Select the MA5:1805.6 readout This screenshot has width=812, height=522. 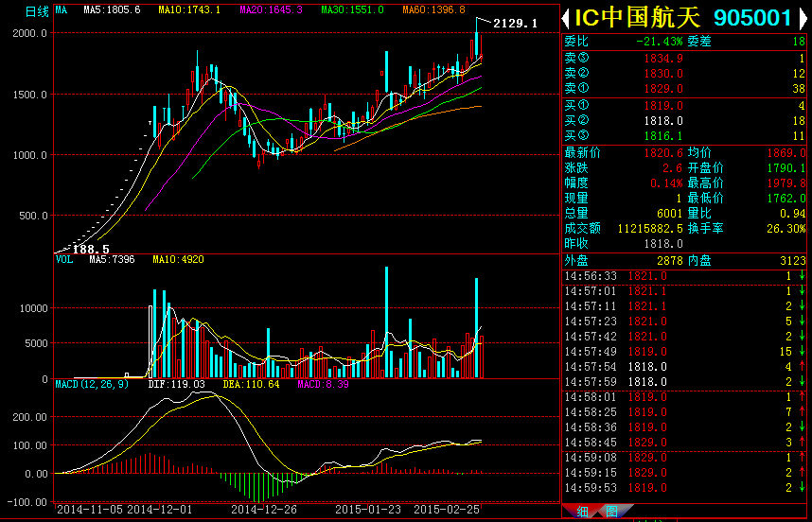112,9
